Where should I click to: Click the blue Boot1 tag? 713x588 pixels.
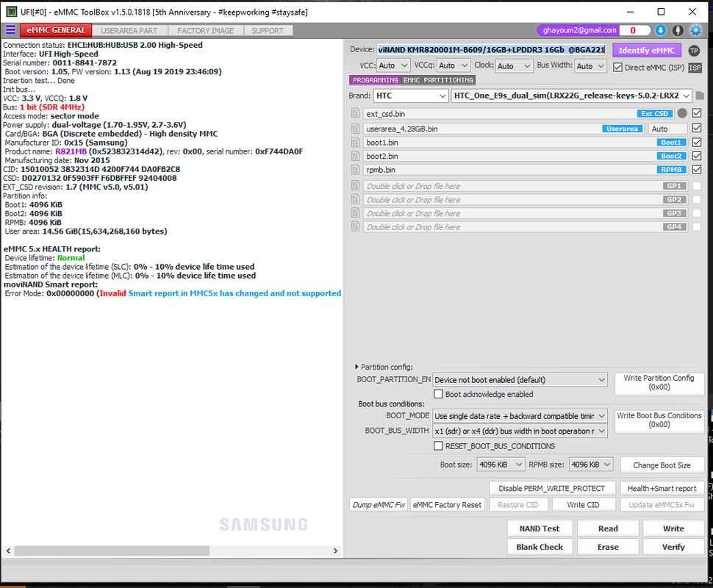671,143
